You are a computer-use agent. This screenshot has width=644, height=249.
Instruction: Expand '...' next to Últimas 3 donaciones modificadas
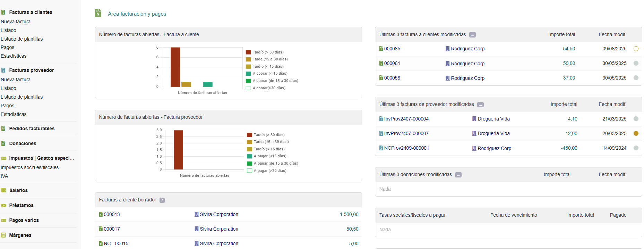point(458,175)
